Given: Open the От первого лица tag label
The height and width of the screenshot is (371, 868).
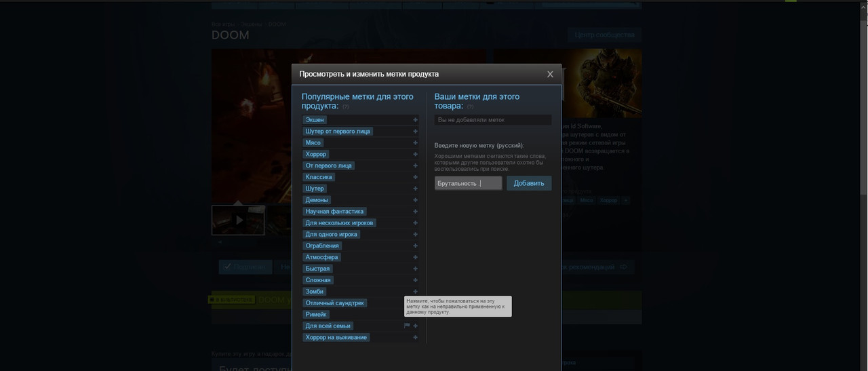Looking at the screenshot, I should pyautogui.click(x=328, y=165).
